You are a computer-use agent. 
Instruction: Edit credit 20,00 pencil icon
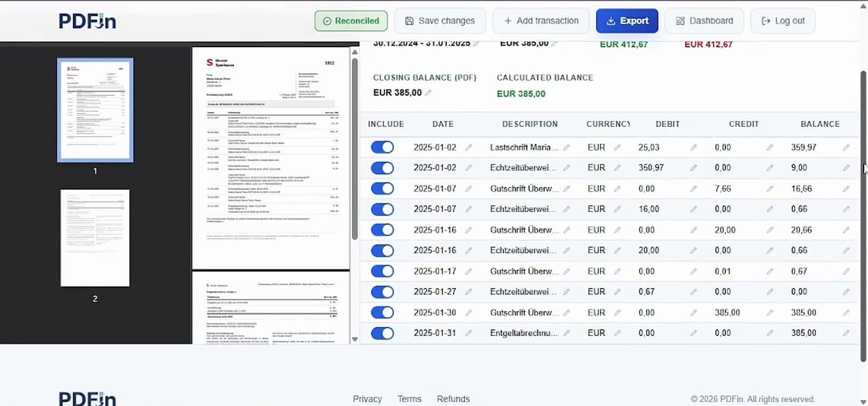coord(770,230)
